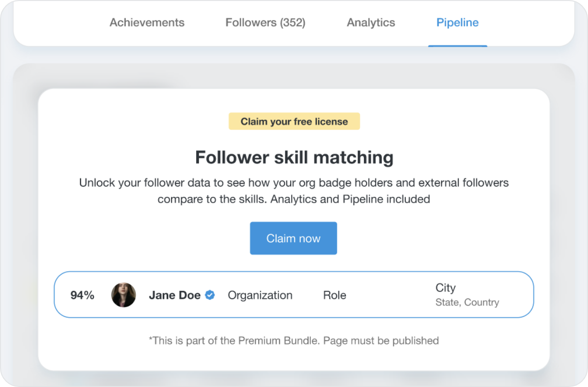Click the Follower skill matching heading

[x=294, y=157]
